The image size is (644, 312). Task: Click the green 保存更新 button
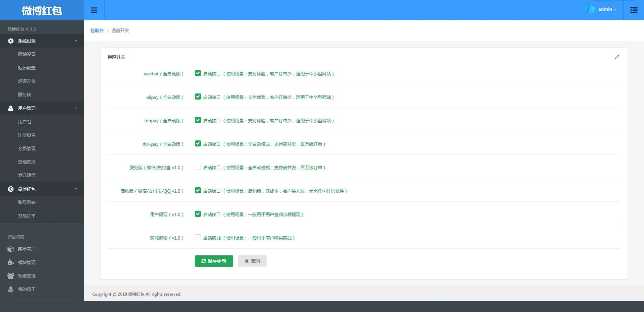214,261
